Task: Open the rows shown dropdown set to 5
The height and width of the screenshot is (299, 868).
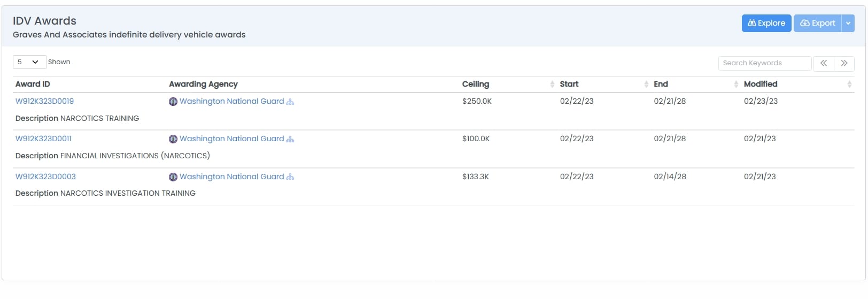Action: point(29,62)
